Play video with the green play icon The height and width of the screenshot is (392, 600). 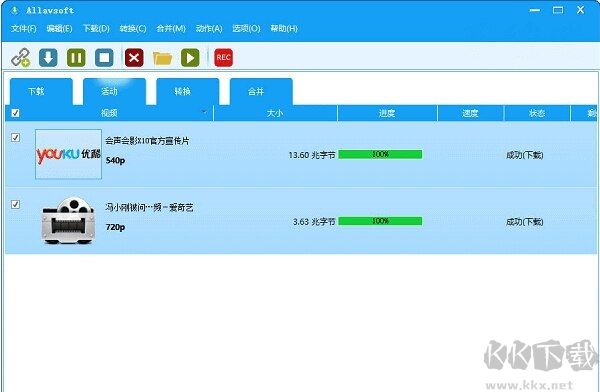(190, 58)
